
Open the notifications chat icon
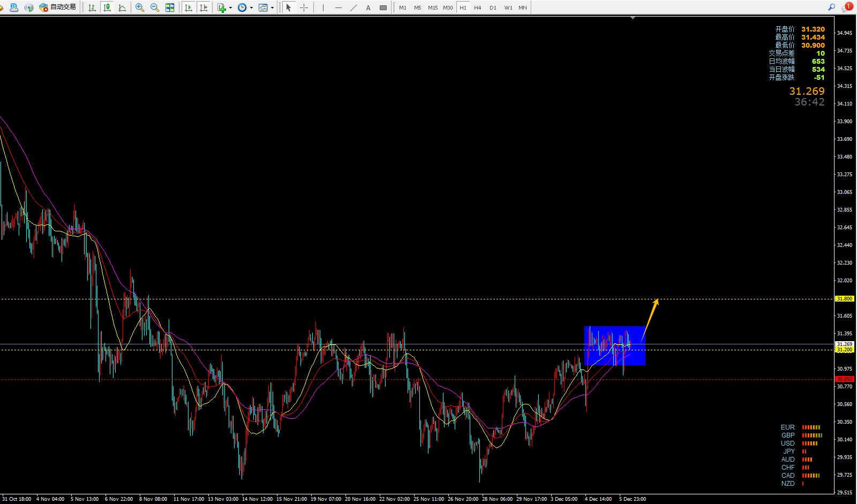847,7
